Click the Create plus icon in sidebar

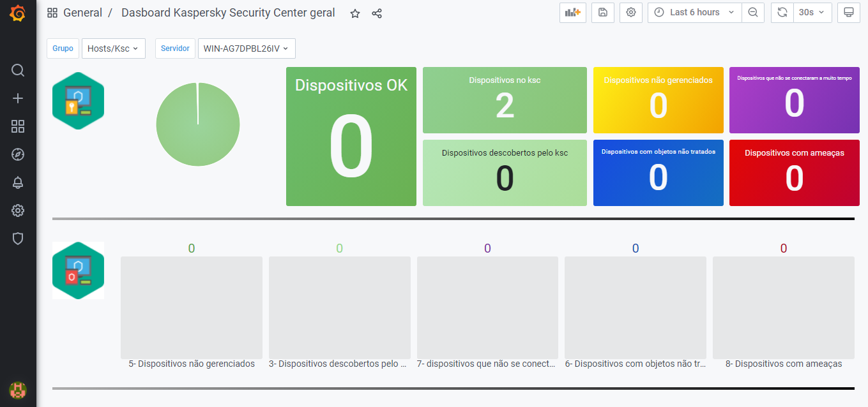pyautogui.click(x=18, y=98)
